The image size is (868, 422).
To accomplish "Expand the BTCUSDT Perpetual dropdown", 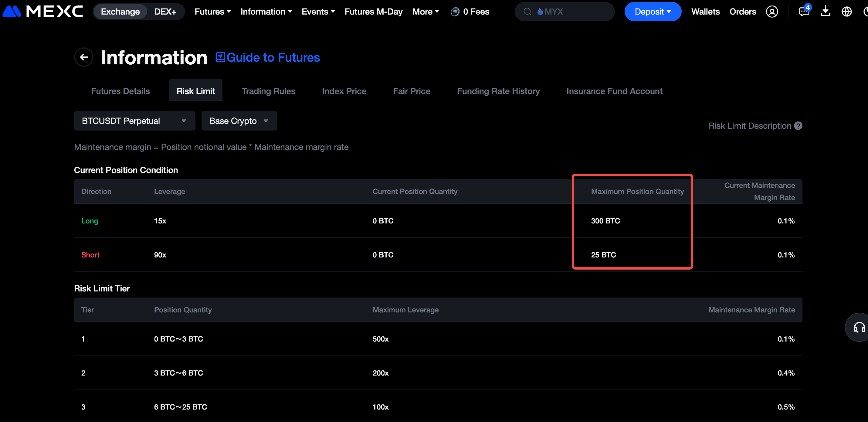I will [134, 121].
